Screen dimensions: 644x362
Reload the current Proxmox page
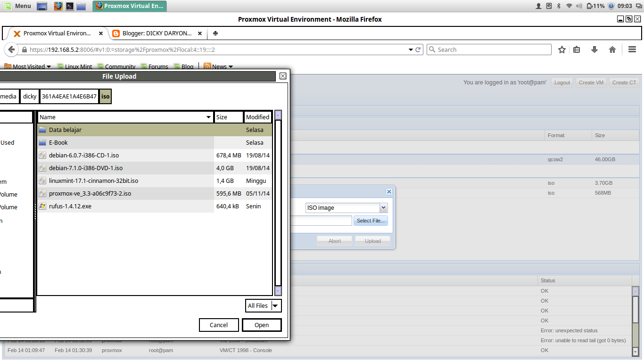418,49
